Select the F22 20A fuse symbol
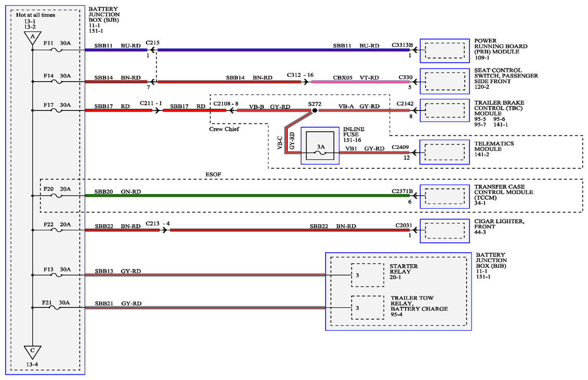The width and height of the screenshot is (588, 380). [x=56, y=230]
